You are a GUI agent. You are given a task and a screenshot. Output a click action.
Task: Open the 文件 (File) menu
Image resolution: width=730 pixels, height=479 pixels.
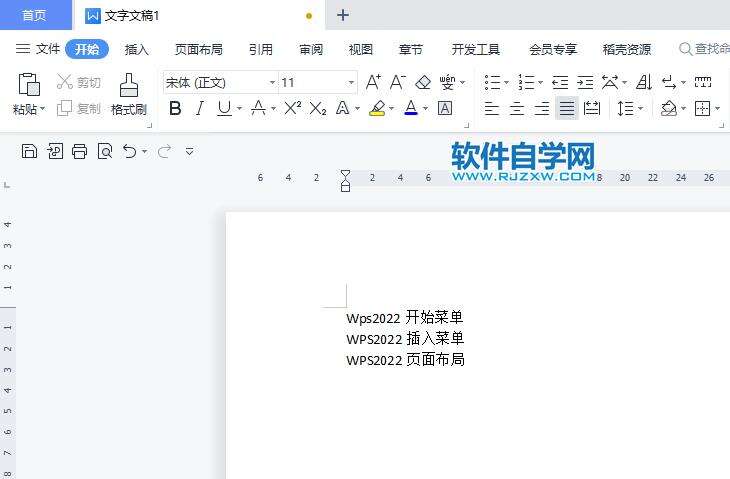pos(38,49)
